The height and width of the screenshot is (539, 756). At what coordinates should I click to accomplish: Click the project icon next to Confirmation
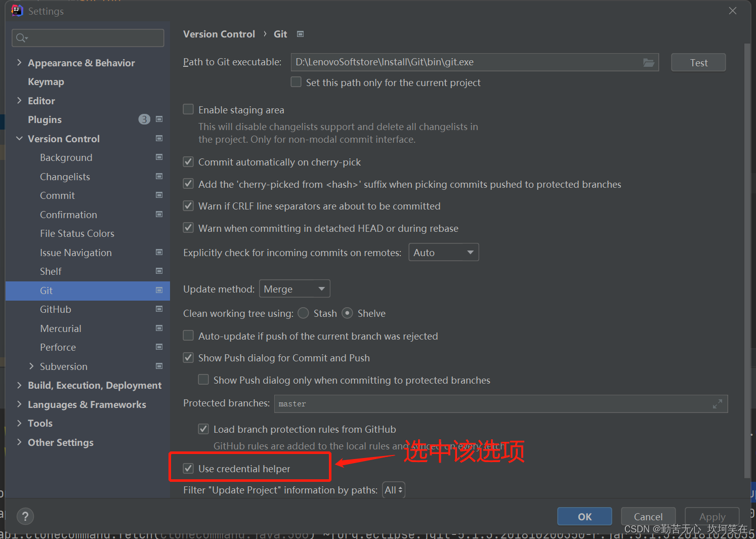tap(159, 214)
